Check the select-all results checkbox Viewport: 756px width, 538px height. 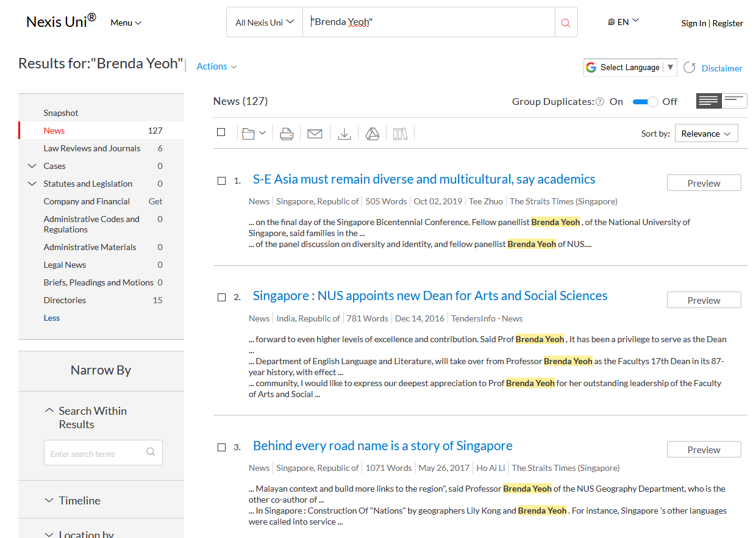pos(221,132)
